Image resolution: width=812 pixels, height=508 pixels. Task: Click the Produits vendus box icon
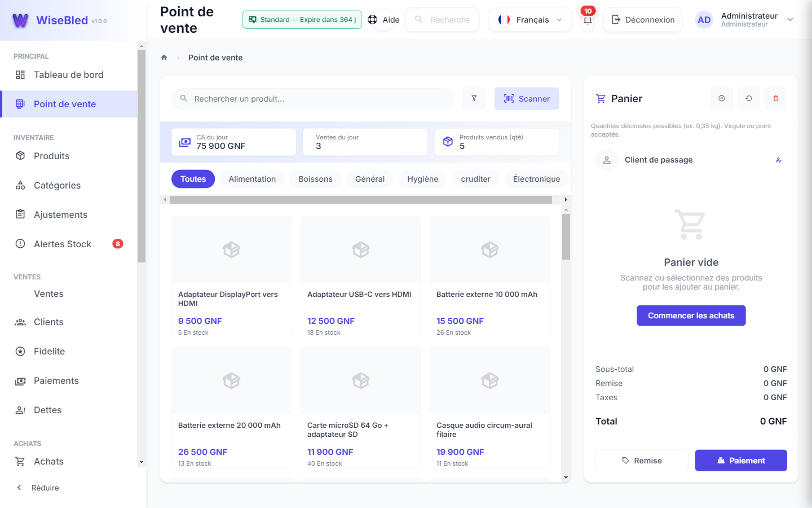click(448, 142)
